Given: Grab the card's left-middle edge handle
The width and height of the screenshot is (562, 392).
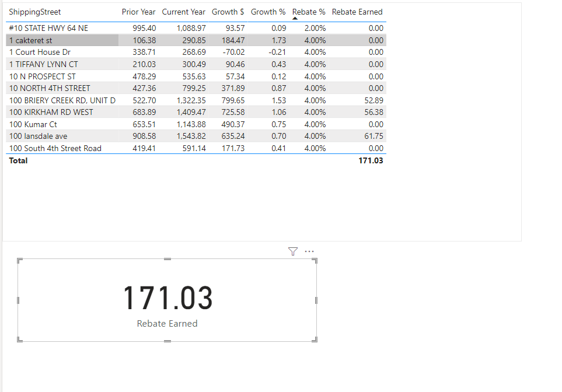Looking at the screenshot, I should [x=18, y=300].
